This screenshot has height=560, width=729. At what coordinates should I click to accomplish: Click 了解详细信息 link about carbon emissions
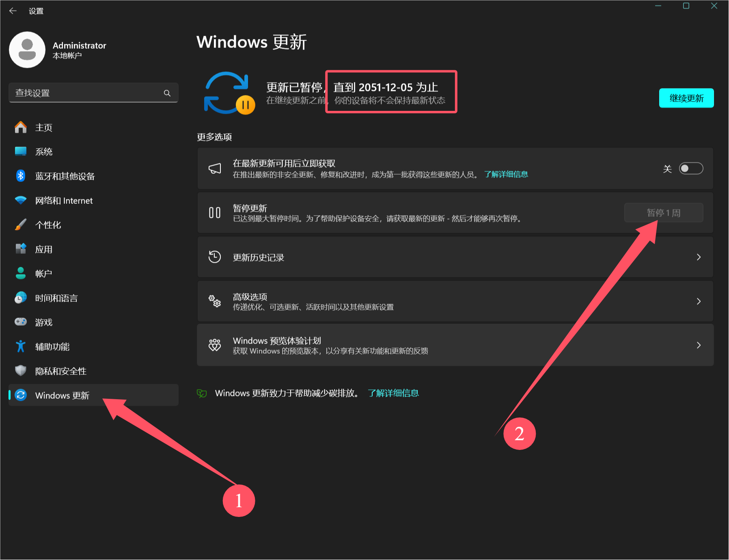pos(393,393)
